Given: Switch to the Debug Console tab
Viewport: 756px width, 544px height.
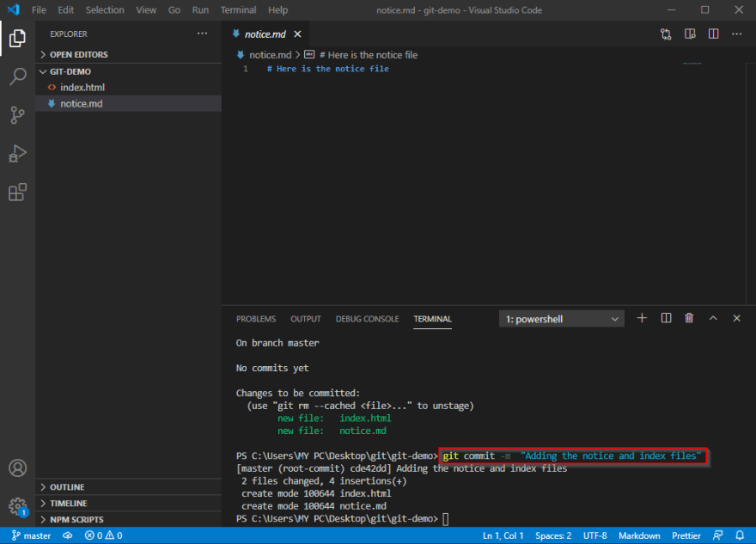Looking at the screenshot, I should [x=368, y=319].
